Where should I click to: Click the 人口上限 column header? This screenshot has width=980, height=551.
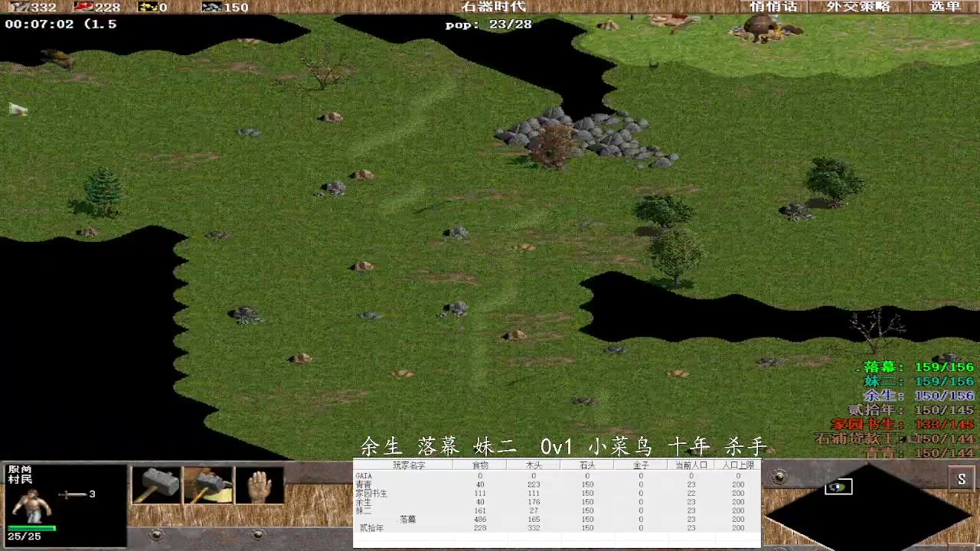click(x=738, y=465)
